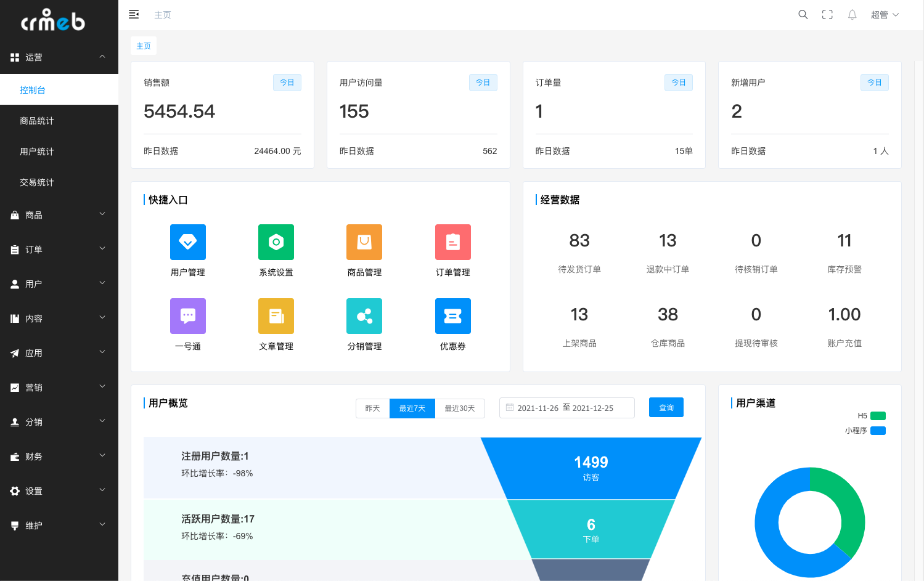Viewport: 924px width, 581px height.
Task: Click the notification bell icon
Action: coord(852,14)
